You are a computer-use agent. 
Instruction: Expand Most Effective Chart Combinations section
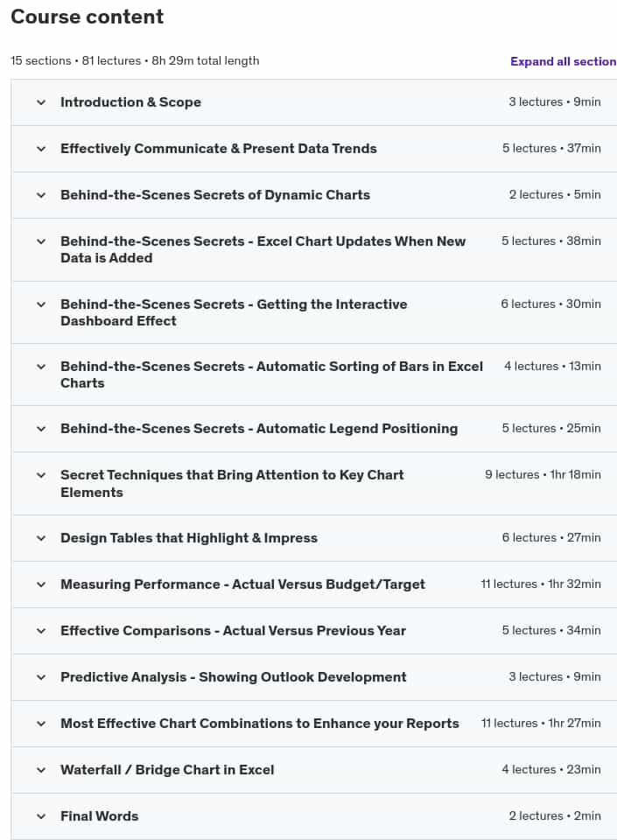click(x=314, y=724)
